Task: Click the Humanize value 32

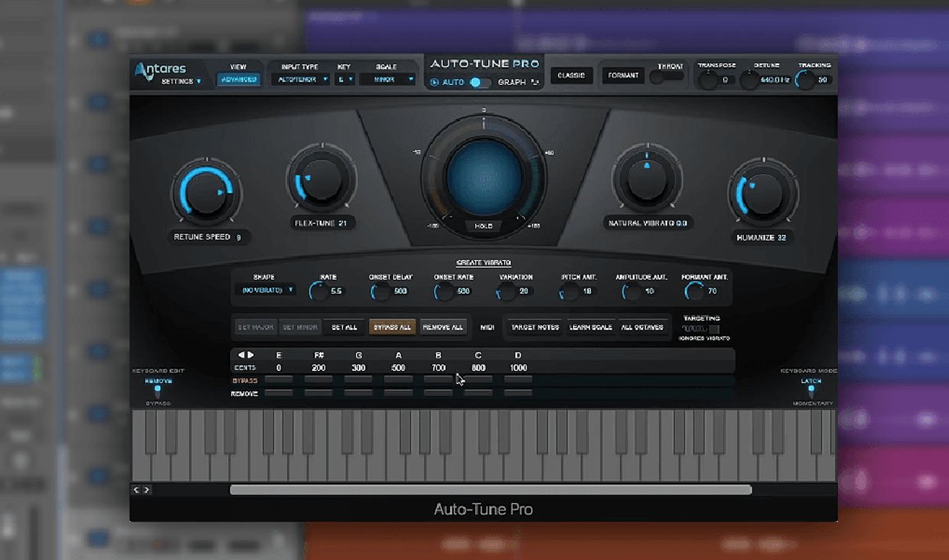Action: click(x=780, y=238)
